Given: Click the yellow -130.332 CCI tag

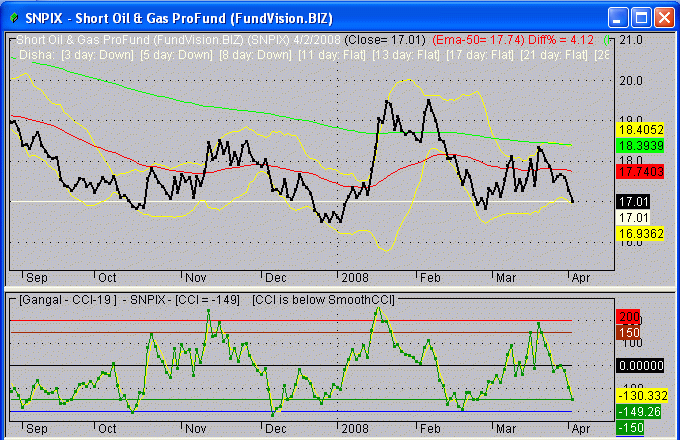Looking at the screenshot, I should pyautogui.click(x=642, y=395).
